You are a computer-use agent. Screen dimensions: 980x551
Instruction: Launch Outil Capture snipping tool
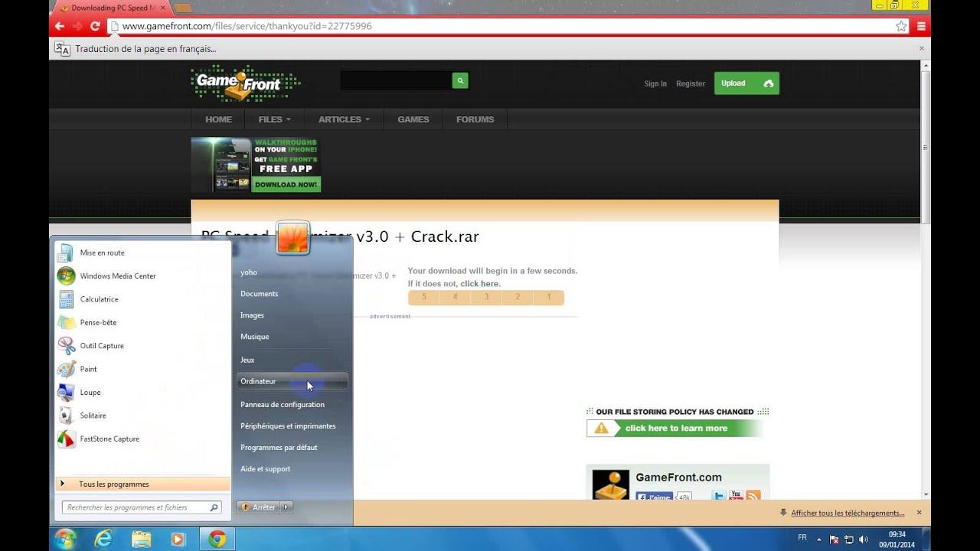[142, 346]
